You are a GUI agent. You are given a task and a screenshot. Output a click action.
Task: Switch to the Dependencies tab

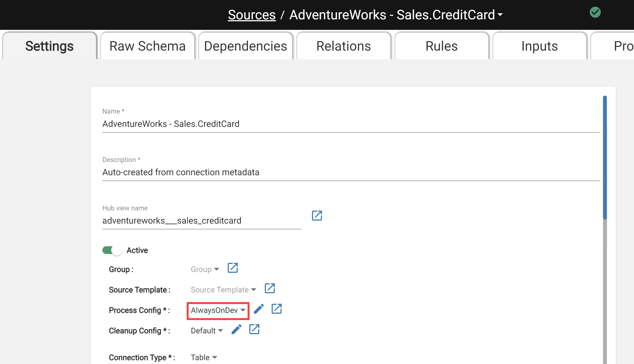[x=245, y=46]
